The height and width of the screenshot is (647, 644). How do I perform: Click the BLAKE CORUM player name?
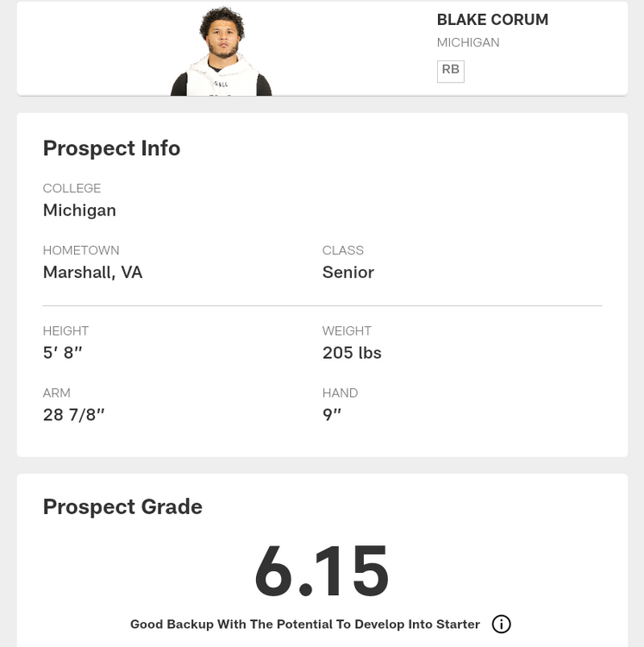(492, 20)
